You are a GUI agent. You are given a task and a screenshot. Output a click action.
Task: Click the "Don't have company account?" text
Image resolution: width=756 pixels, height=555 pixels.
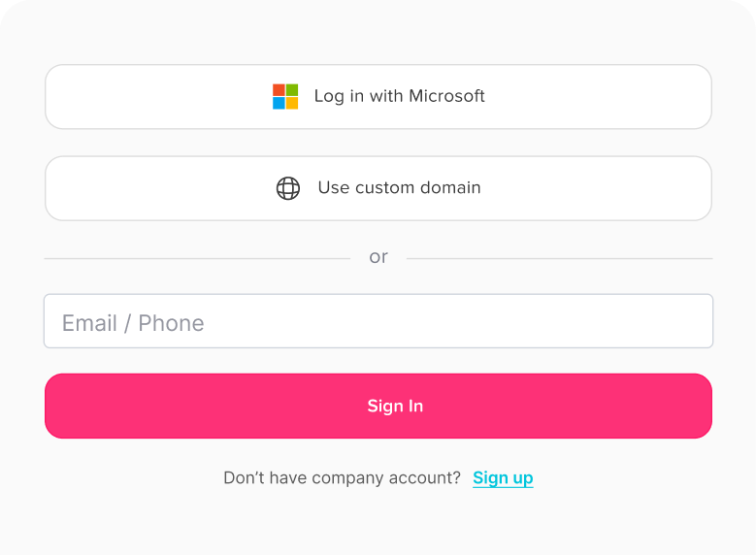[x=342, y=477]
